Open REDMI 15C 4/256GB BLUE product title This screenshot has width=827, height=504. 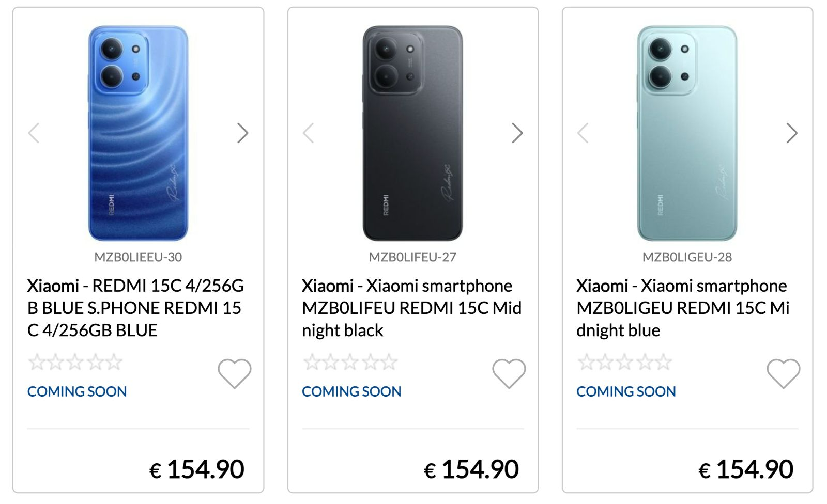click(x=136, y=308)
